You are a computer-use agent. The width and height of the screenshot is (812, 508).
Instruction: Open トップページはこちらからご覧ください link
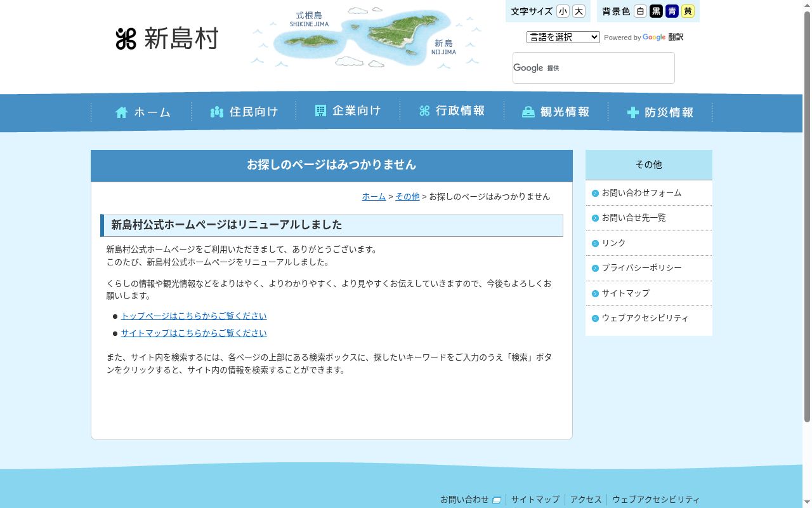(193, 316)
